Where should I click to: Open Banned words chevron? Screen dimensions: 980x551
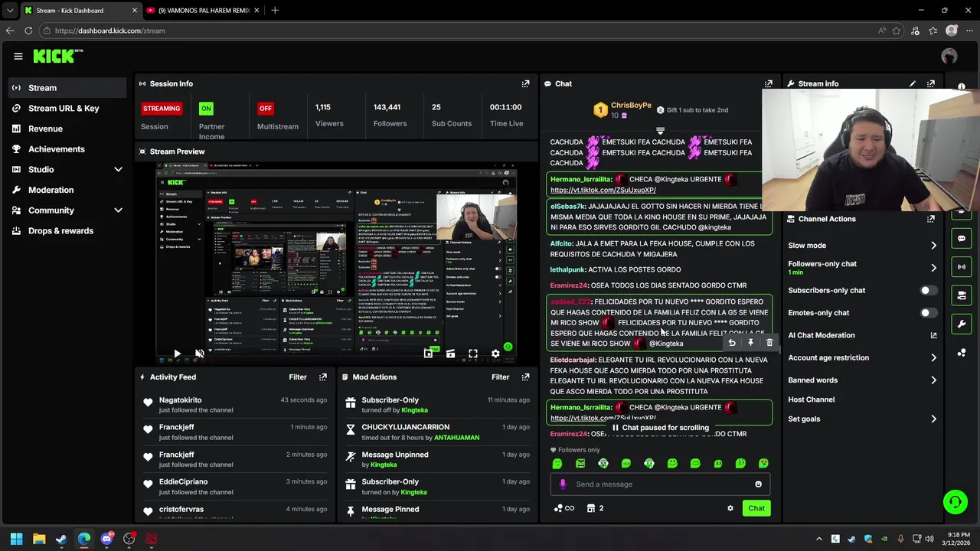tap(933, 380)
